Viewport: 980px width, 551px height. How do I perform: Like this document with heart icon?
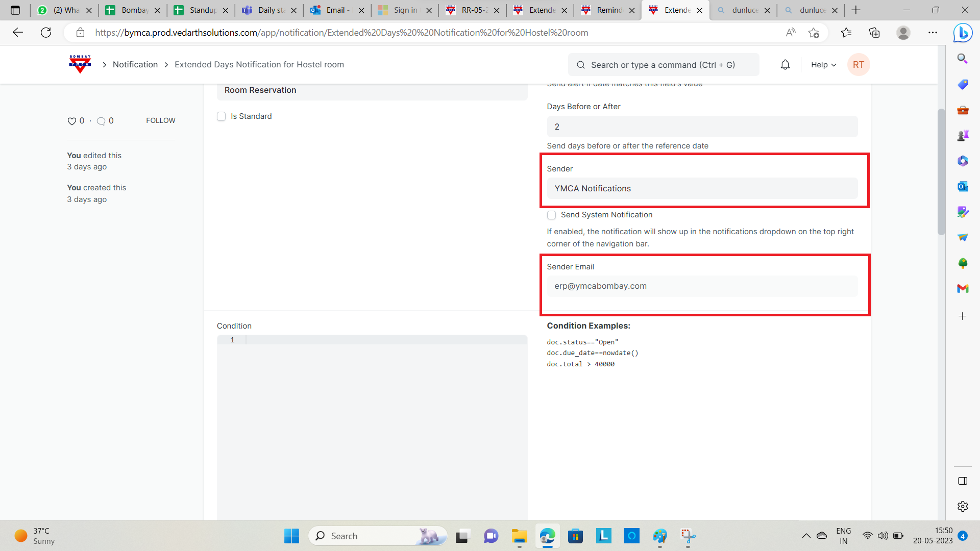(71, 121)
